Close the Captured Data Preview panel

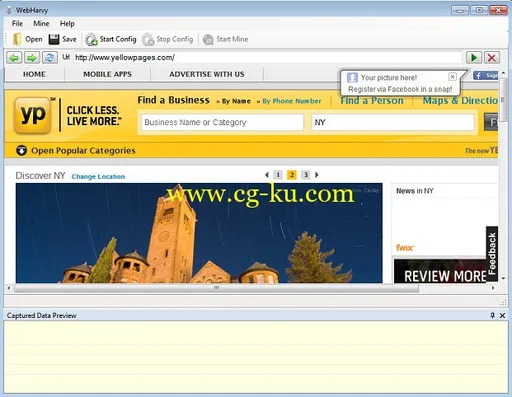tap(503, 315)
